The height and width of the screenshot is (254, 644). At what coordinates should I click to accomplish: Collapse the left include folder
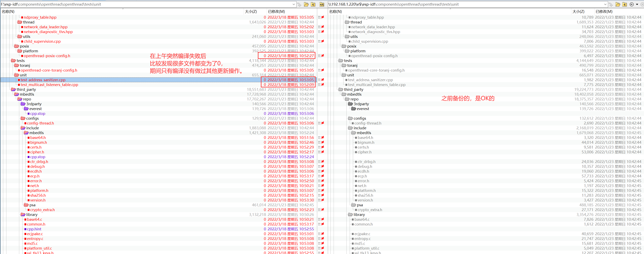pos(23,128)
